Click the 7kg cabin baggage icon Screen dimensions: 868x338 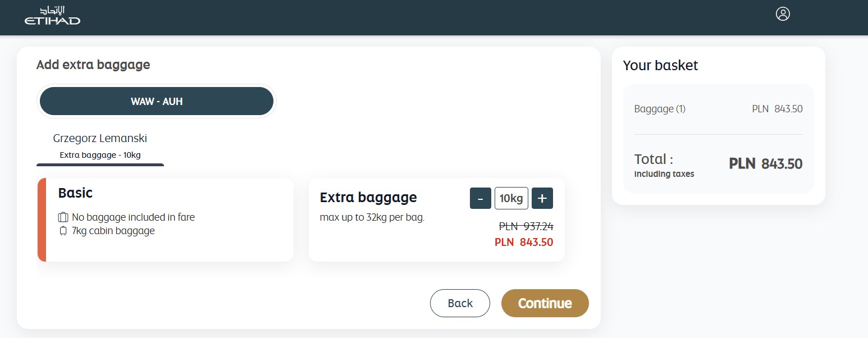tap(63, 231)
